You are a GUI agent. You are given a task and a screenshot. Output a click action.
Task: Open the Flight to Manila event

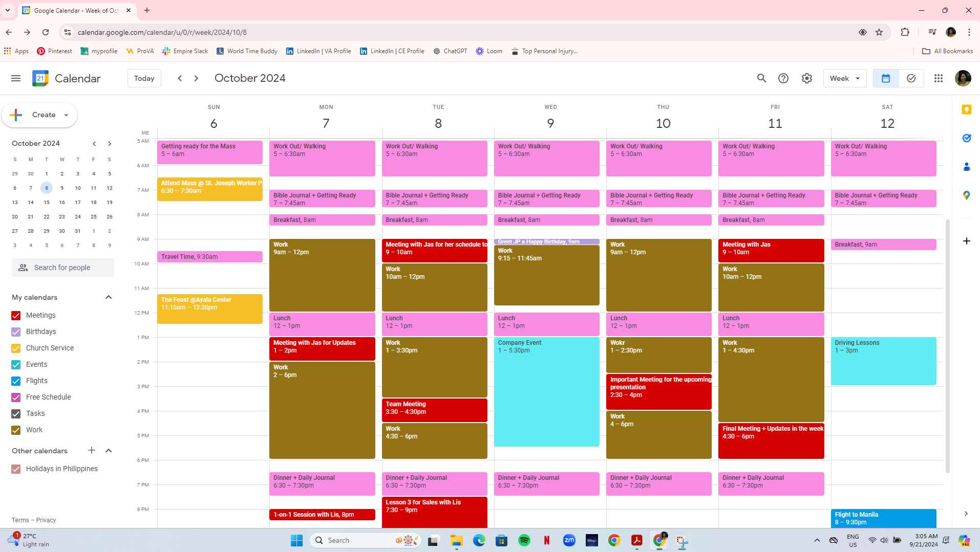coord(884,518)
